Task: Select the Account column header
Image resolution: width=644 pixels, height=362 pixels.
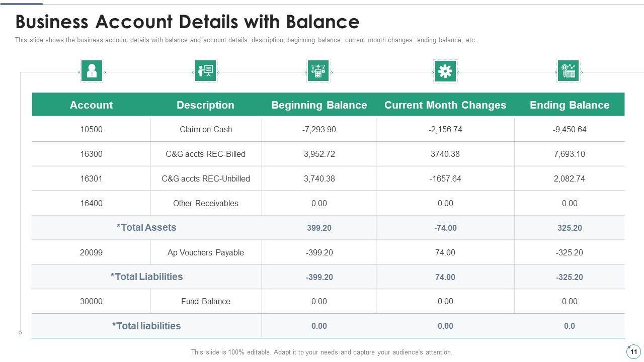Action: point(91,105)
